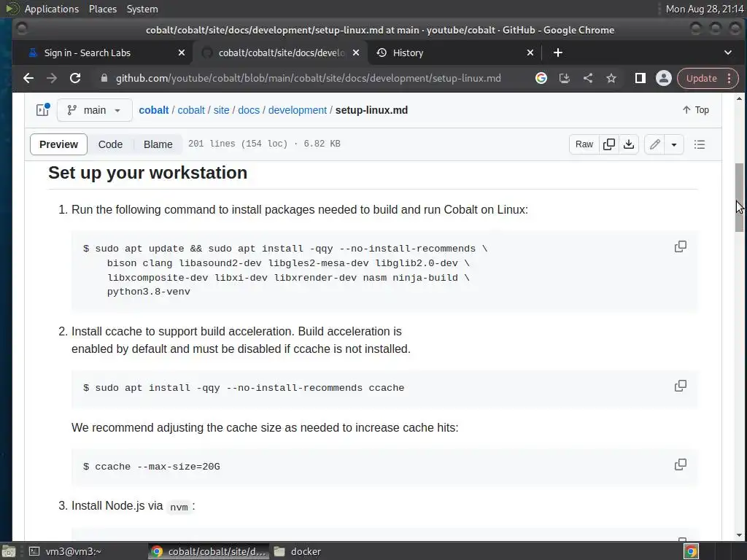This screenshot has height=560, width=747.
Task: Open the development folder breadcrumb
Action: click(x=298, y=110)
